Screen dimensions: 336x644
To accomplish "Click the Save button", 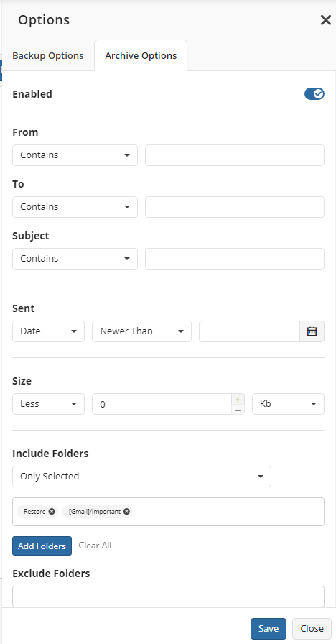I will (269, 629).
